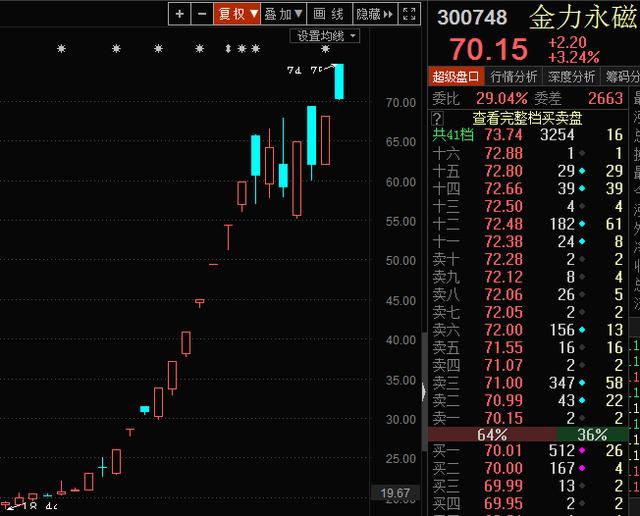Image resolution: width=640 pixels, height=516 pixels.
Task: Select 买四 price 69.95
Action: tap(503, 504)
